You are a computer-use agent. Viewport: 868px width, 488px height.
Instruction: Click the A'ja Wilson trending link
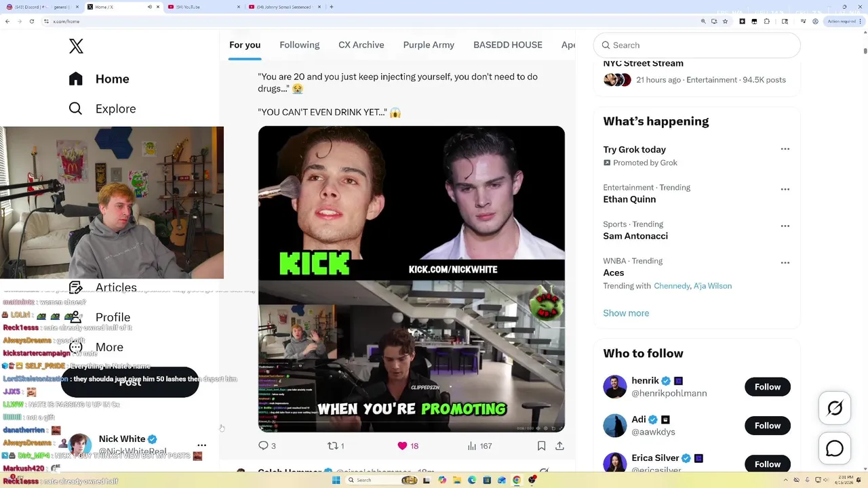pos(713,286)
